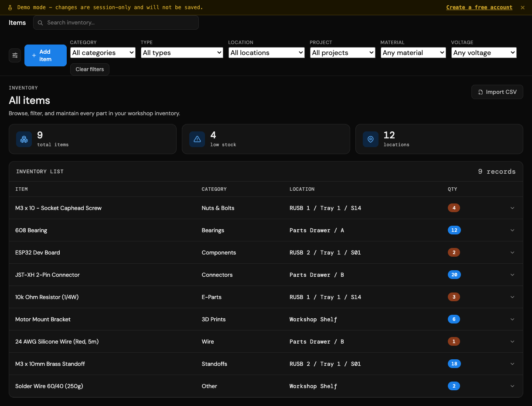Expand the M3 x 10 Socket Caphead Screw row
This screenshot has height=406, width=532.
tap(512, 208)
